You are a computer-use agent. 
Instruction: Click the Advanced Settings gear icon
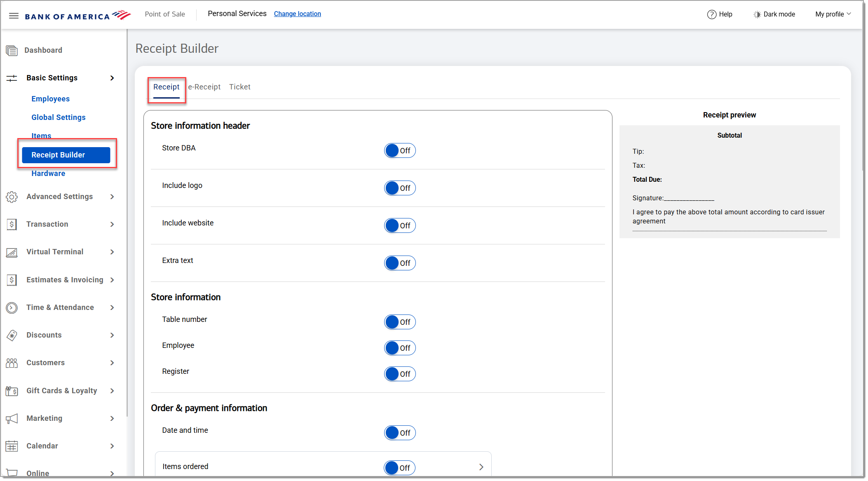(x=12, y=197)
